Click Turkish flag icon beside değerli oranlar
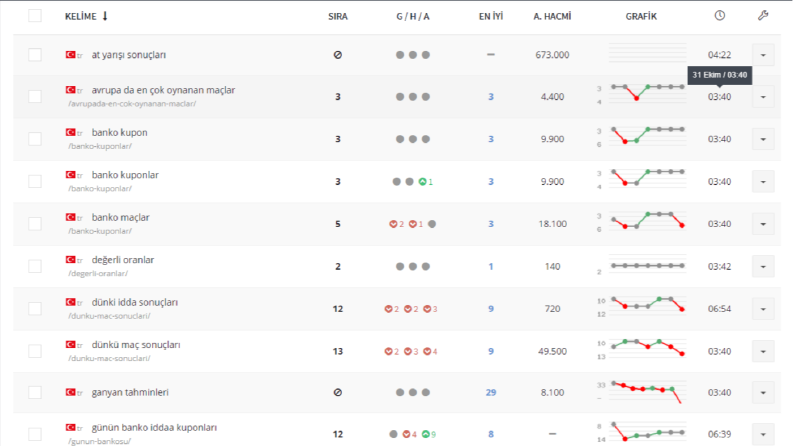Viewport: 793px width, 446px height. coord(70,260)
